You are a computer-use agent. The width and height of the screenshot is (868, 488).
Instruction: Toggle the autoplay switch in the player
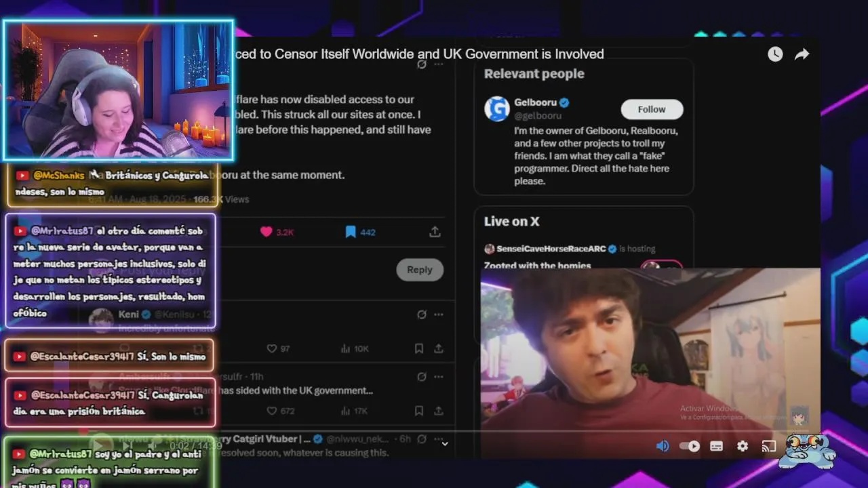(x=690, y=446)
